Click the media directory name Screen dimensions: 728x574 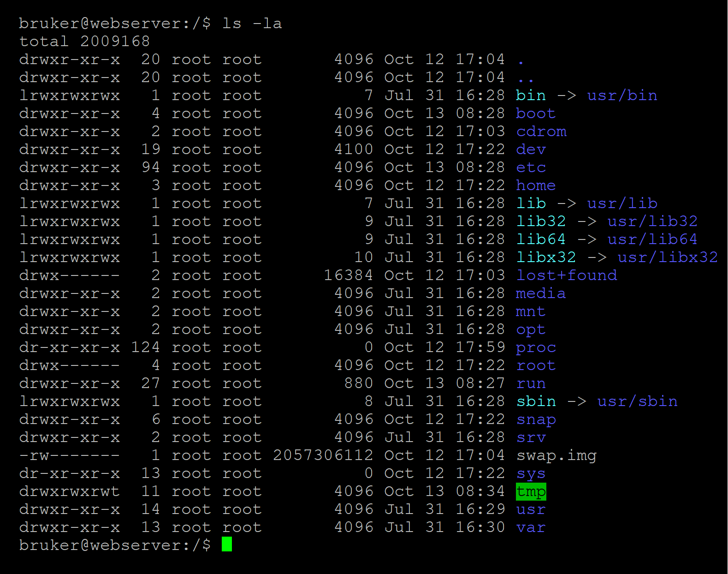[x=540, y=293]
